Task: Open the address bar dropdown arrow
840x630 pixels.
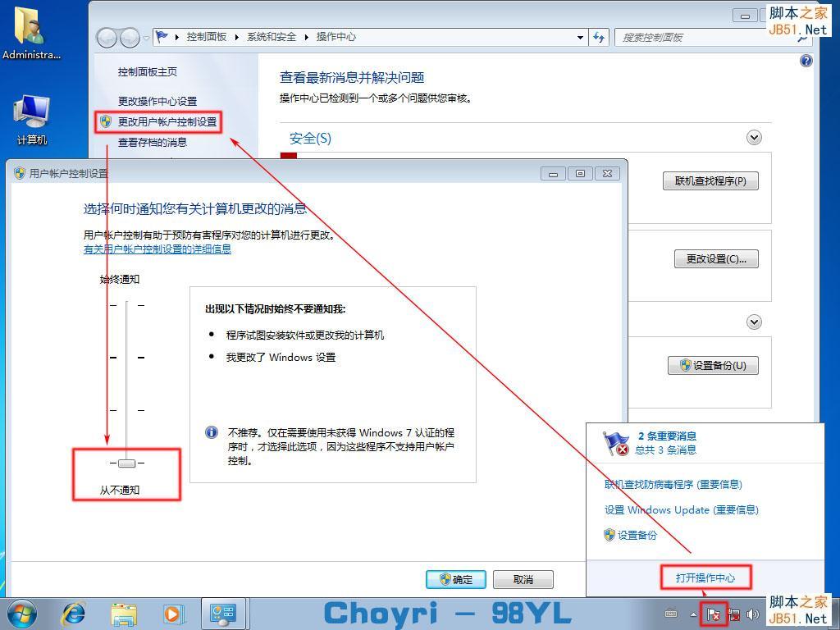Action: pyautogui.click(x=580, y=37)
